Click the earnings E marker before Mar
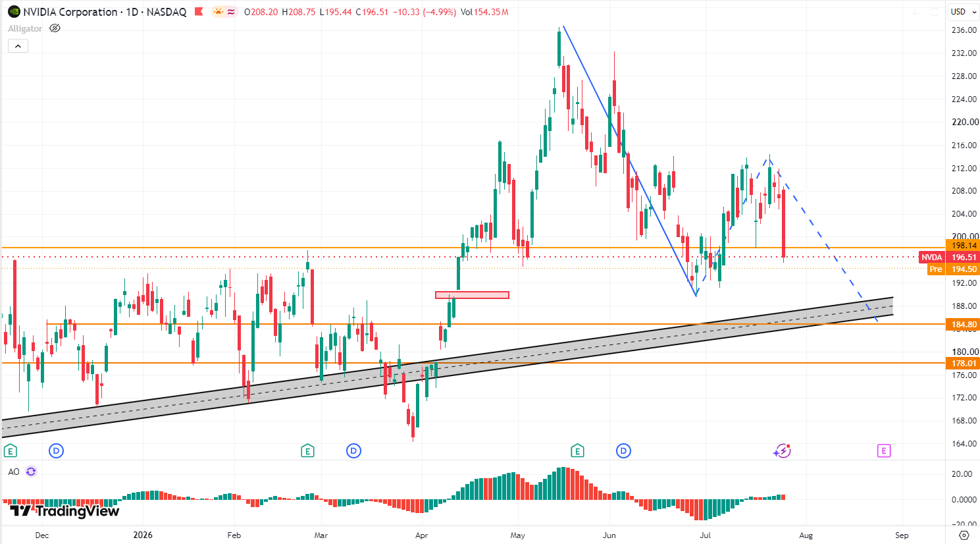Screen dimensions: 980x544 (307, 451)
